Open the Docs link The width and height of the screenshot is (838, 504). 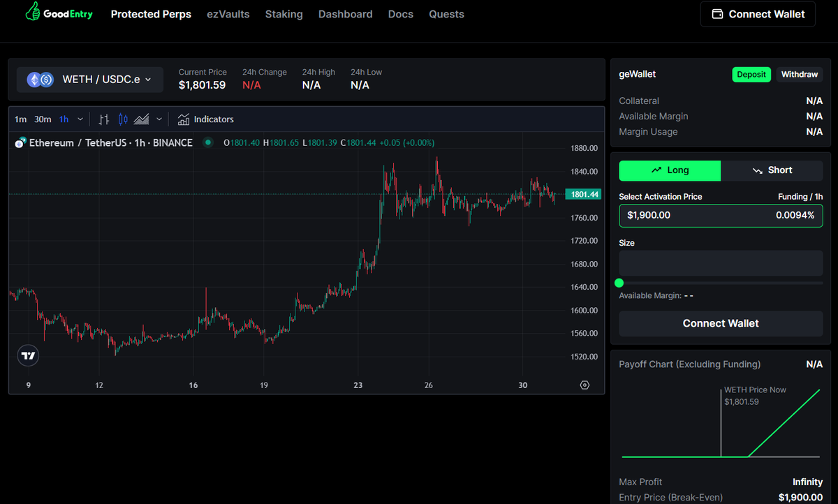401,14
